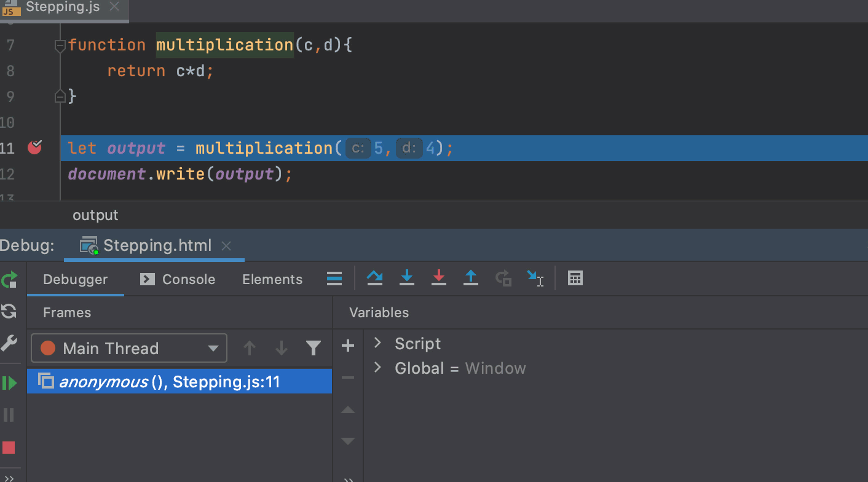Toggle the breakpoint on line 11
Screen dimensions: 868x482
(35, 148)
